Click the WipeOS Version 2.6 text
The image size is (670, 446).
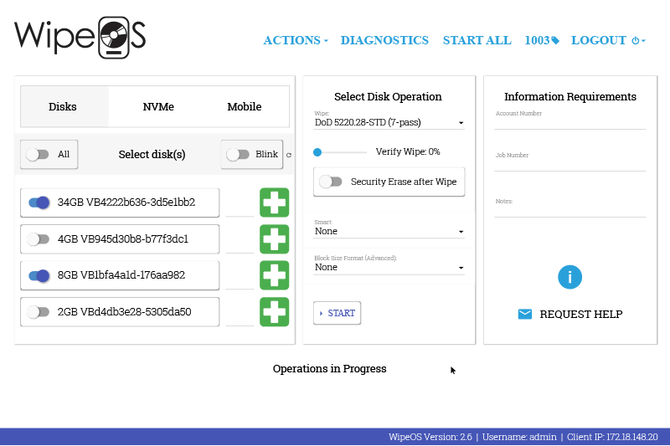click(x=430, y=437)
